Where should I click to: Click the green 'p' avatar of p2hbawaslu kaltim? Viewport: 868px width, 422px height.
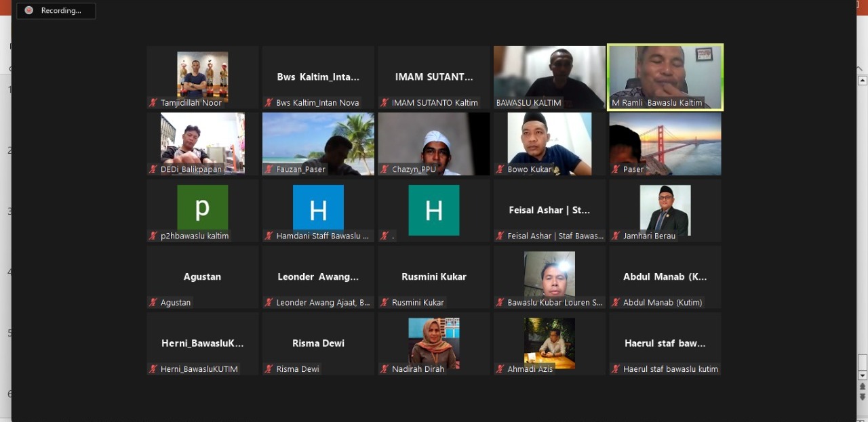pos(202,208)
